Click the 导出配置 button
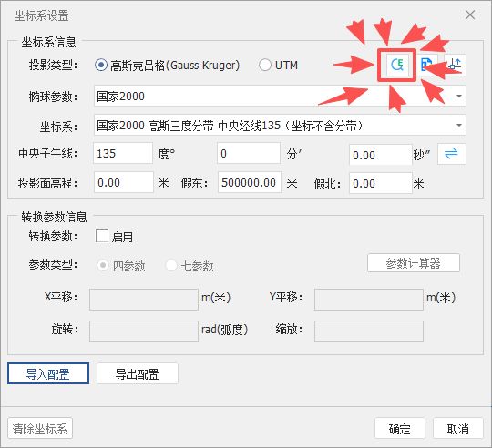This screenshot has width=492, height=448. click(x=137, y=373)
